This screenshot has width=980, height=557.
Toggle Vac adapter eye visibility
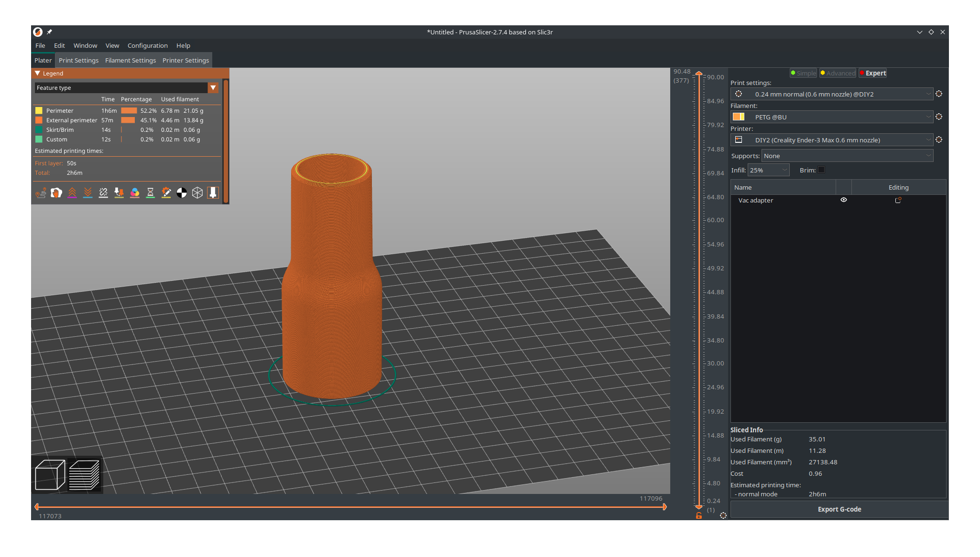tap(843, 200)
